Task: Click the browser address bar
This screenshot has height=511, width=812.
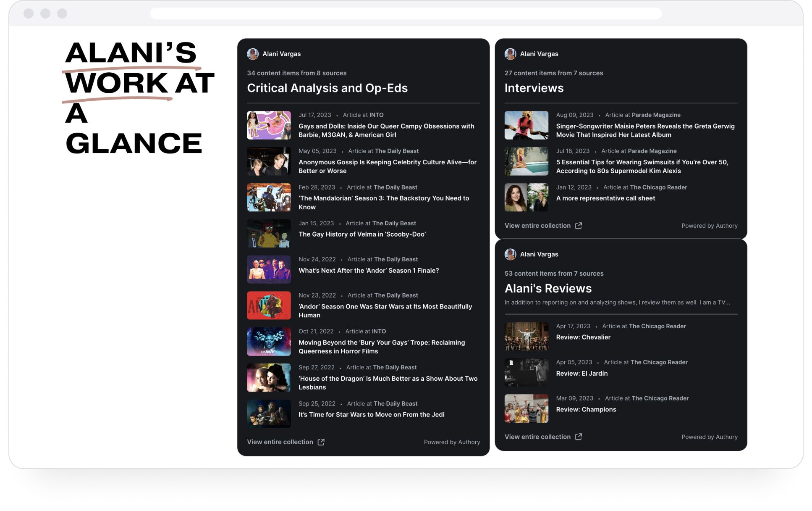Action: 406,13
